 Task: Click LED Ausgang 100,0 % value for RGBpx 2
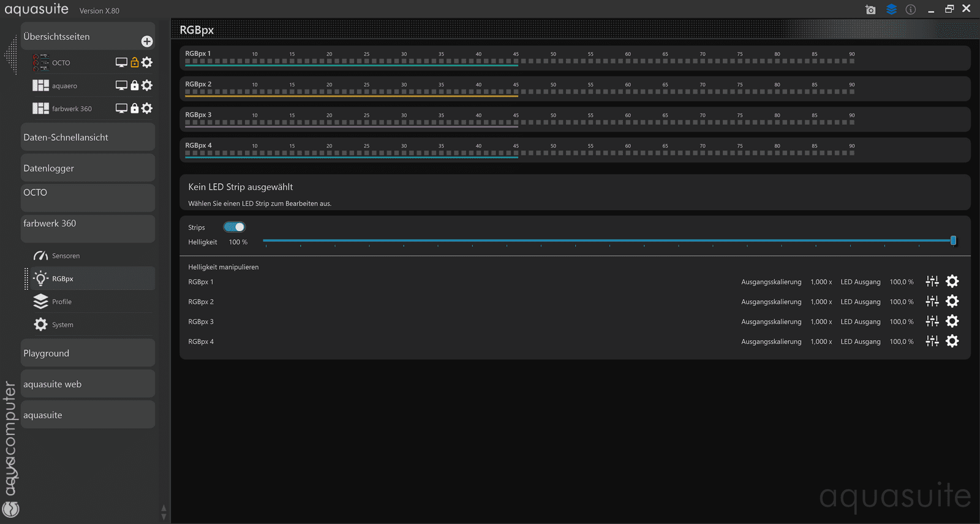(x=902, y=302)
